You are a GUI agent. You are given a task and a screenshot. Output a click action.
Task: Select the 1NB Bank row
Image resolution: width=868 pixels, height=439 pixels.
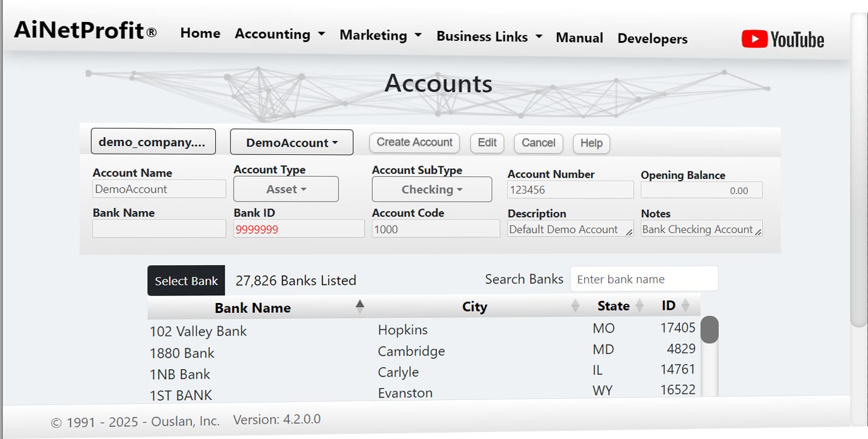(x=423, y=373)
